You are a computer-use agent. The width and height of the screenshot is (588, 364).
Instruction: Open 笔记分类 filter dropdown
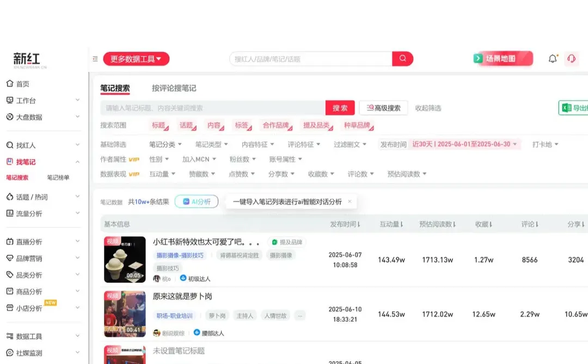(x=166, y=144)
